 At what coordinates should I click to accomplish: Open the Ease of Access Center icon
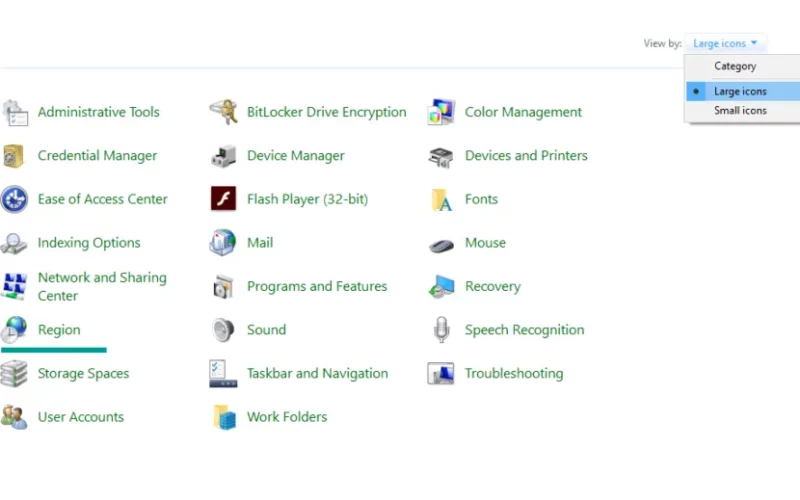[x=14, y=199]
